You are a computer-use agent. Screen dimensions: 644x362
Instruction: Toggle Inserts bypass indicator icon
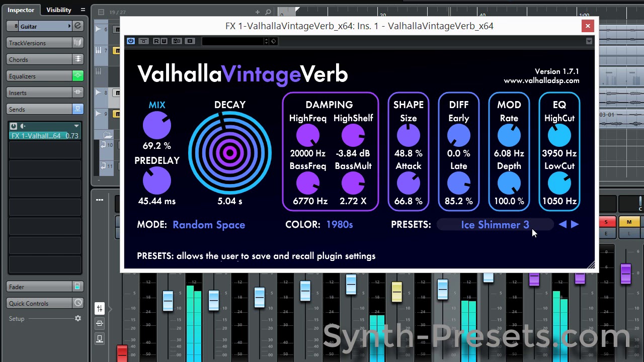point(78,93)
